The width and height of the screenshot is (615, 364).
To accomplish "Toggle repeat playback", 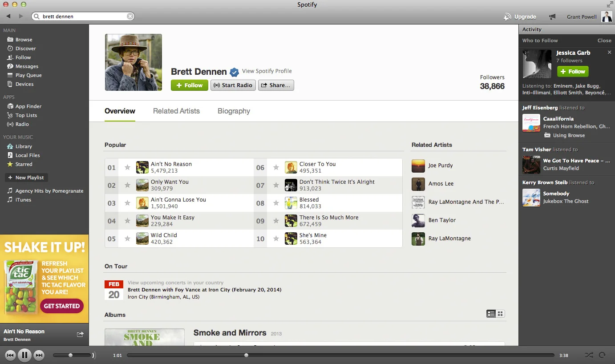I will coord(602,355).
